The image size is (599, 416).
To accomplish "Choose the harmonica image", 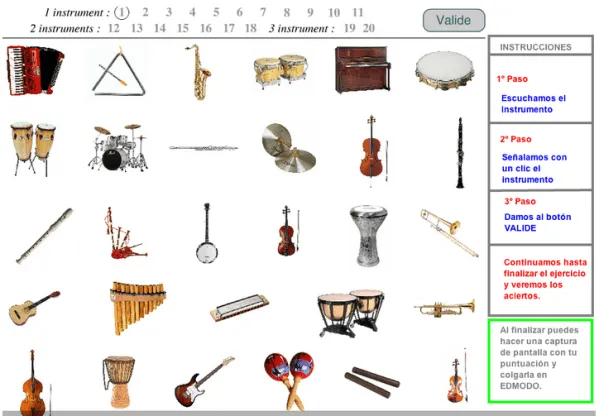I will click(240, 308).
